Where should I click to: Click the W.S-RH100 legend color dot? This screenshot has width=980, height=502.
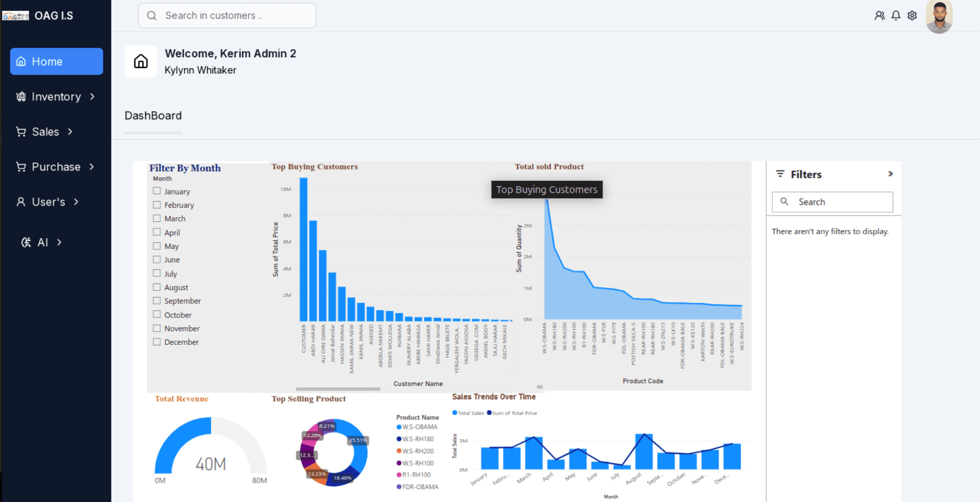[x=399, y=463]
